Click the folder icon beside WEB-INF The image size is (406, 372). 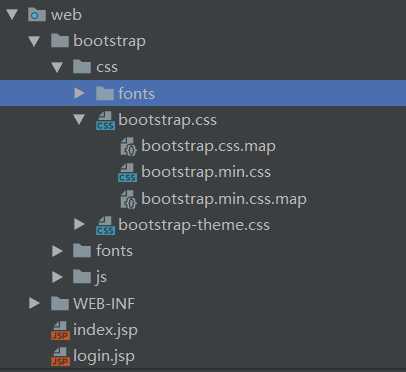coord(59,303)
